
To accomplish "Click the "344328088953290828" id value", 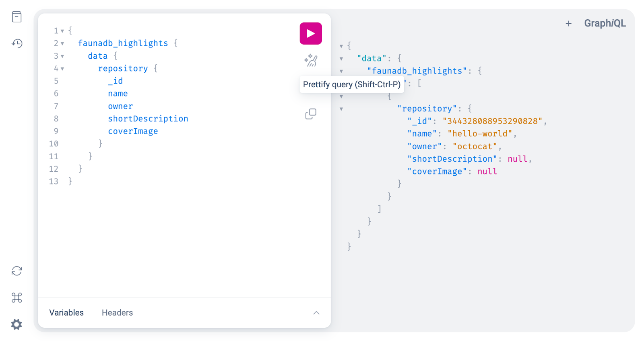I will tap(492, 121).
